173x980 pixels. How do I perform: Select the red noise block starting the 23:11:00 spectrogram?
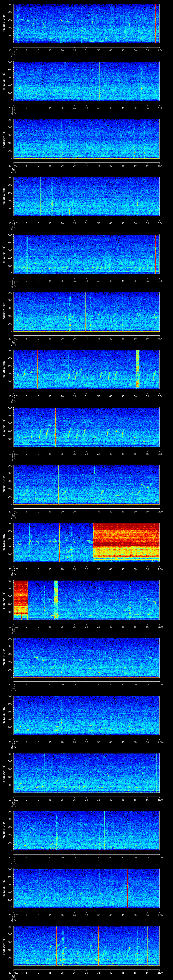21,600
